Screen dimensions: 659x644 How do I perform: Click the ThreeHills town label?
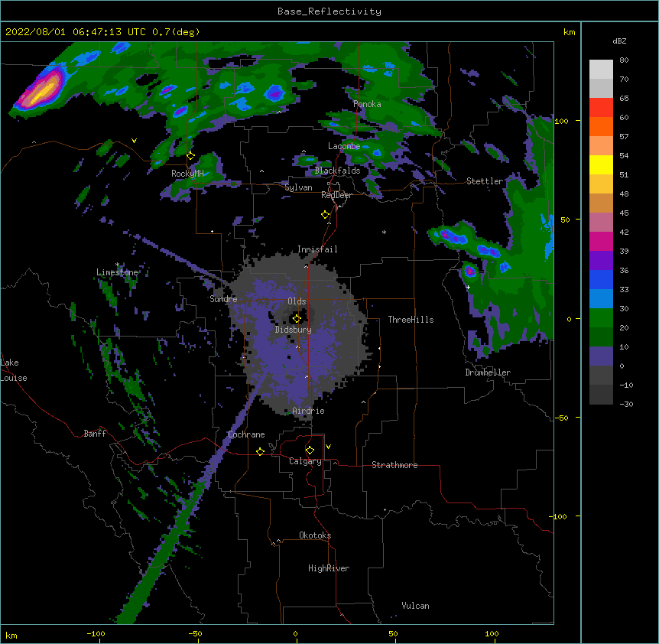411,320
